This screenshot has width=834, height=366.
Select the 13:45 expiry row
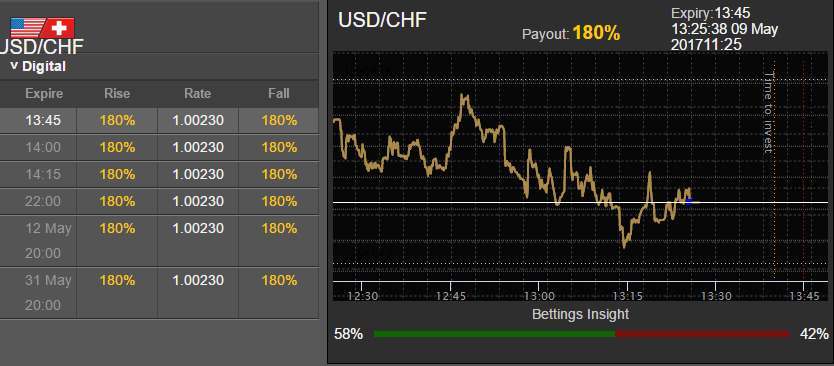(x=159, y=120)
